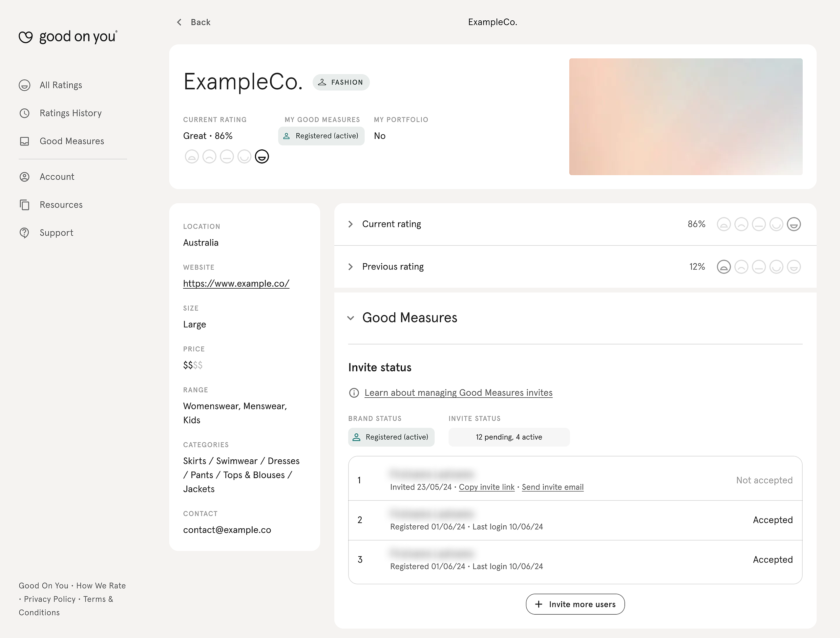Viewport: 840px width, 638px height.
Task: Click the Good On You heart logo
Action: click(x=26, y=37)
